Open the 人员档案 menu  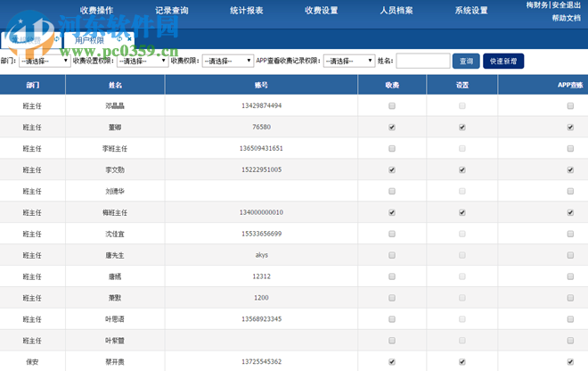(396, 11)
